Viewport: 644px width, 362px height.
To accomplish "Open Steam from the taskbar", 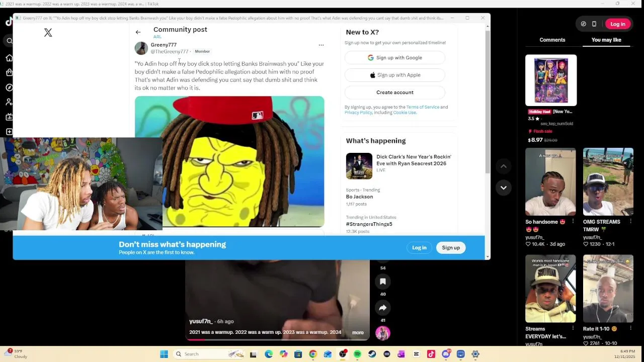I will pyautogui.click(x=372, y=354).
